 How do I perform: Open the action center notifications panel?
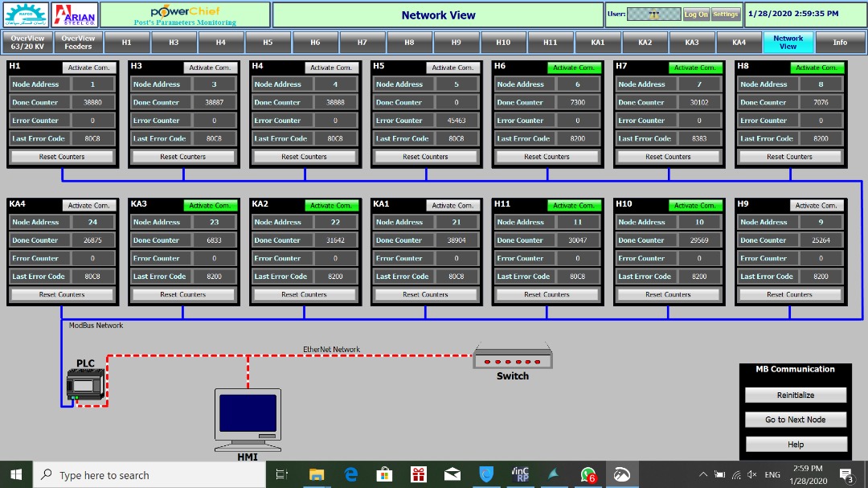pyautogui.click(x=846, y=474)
